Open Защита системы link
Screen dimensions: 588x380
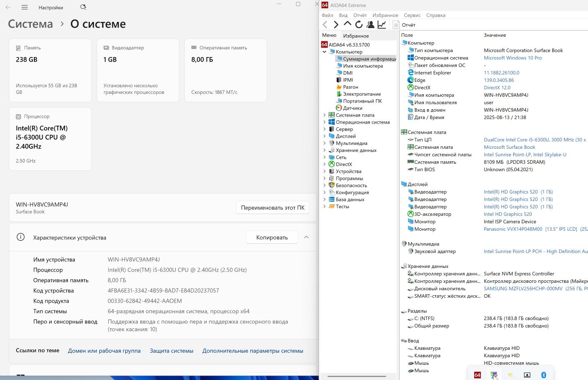tap(171, 351)
